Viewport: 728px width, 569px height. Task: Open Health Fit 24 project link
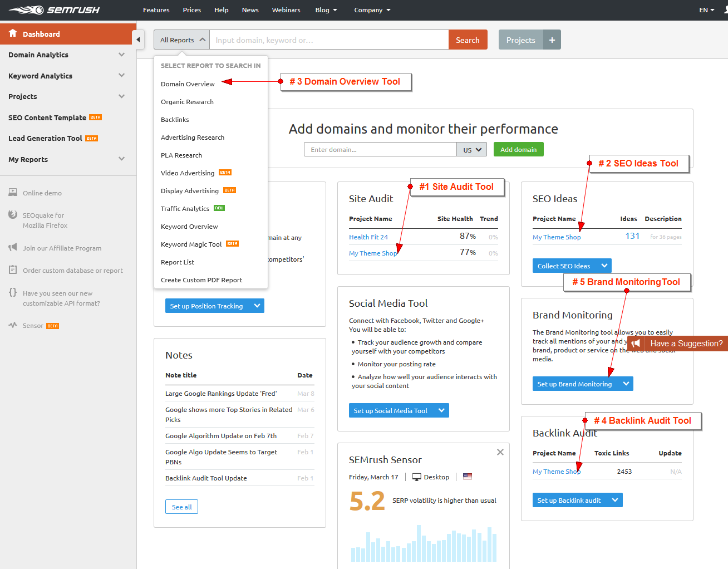[x=368, y=237]
